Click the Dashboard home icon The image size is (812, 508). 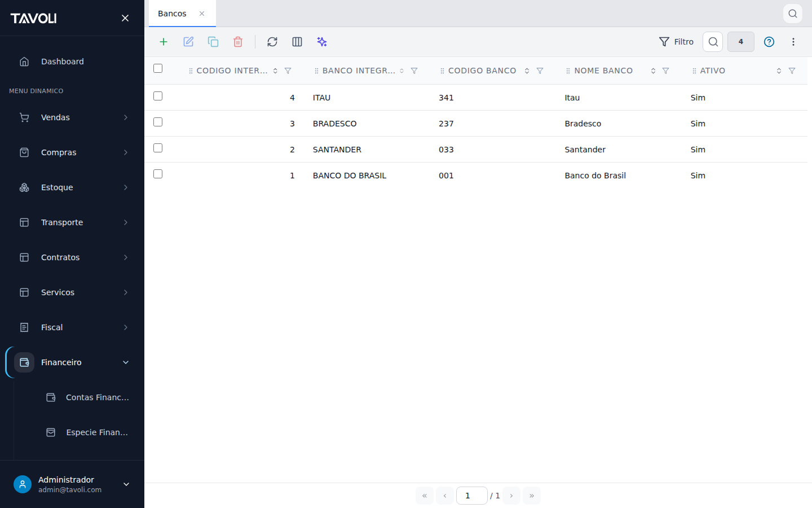24,62
